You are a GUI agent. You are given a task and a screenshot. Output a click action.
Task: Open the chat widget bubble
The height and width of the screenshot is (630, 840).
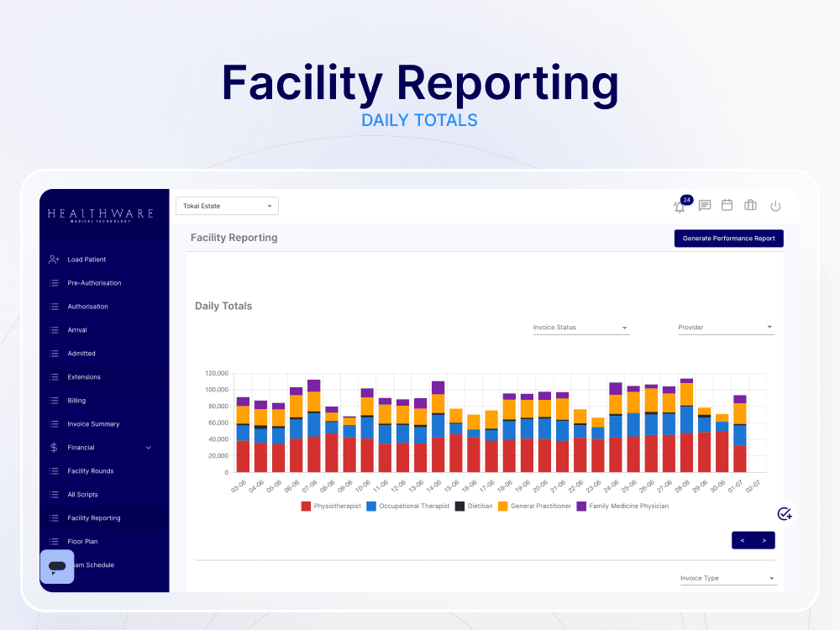tap(57, 567)
